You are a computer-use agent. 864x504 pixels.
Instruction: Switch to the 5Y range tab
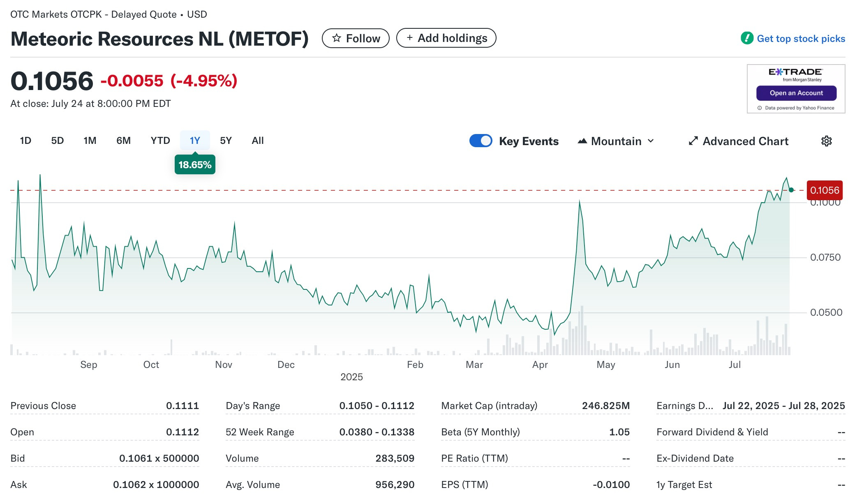[x=226, y=141]
